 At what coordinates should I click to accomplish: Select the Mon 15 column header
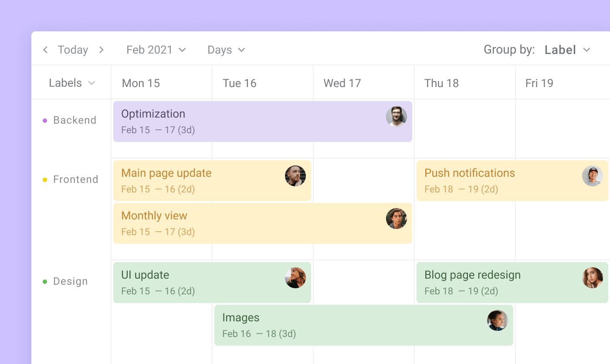point(141,83)
